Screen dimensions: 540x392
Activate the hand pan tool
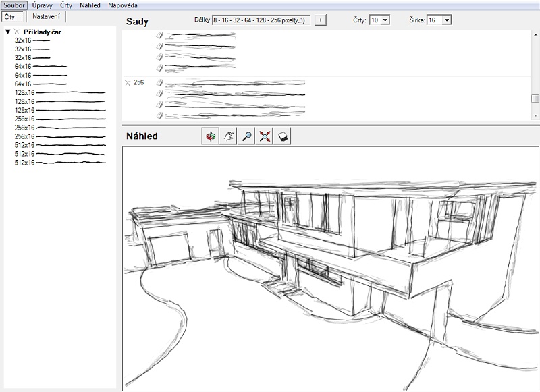point(229,136)
